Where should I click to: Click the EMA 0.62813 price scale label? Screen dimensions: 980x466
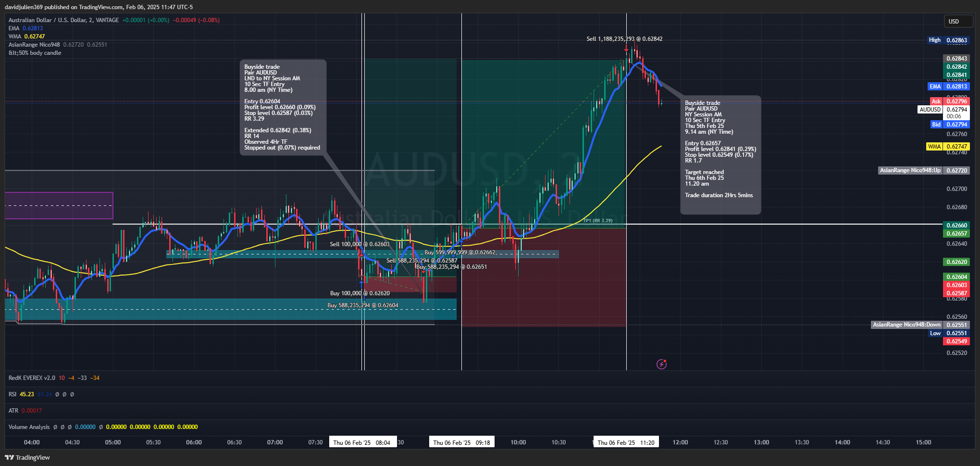point(948,87)
